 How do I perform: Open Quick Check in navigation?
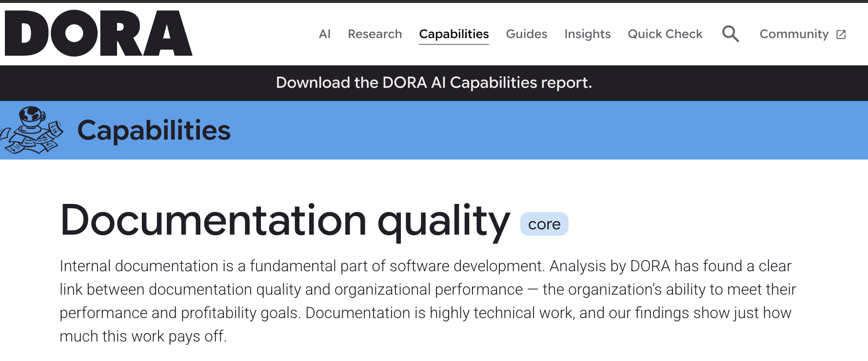coord(665,34)
